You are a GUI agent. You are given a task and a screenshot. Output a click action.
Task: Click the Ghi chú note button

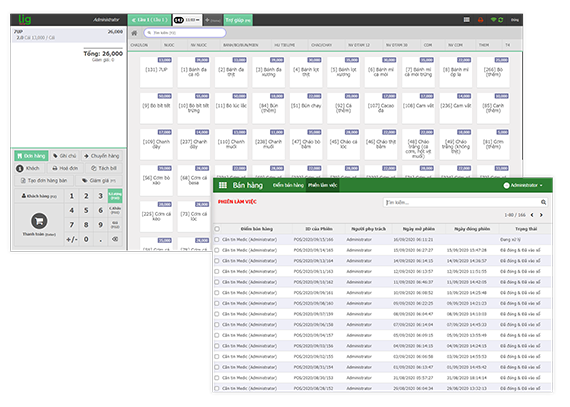tap(65, 156)
